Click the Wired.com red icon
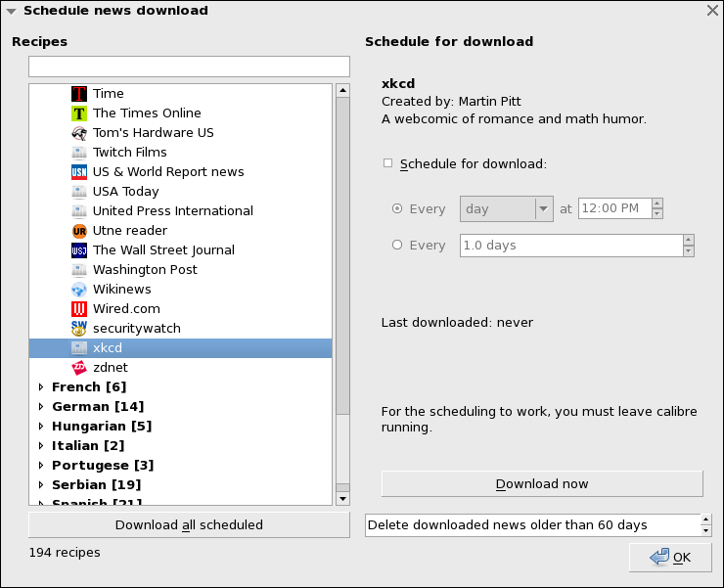Screen dimensions: 724x588 click(x=79, y=308)
